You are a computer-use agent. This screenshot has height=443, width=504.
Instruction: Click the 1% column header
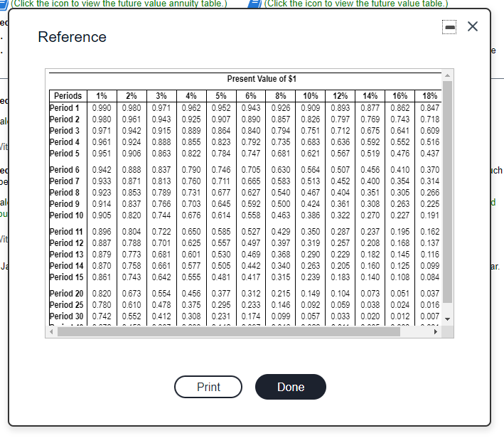(102, 96)
